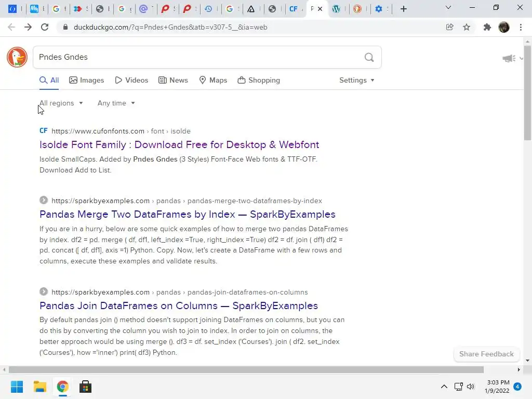Click the volume speaker tray icon
Viewport: 532px width, 399px height.
[x=471, y=387]
